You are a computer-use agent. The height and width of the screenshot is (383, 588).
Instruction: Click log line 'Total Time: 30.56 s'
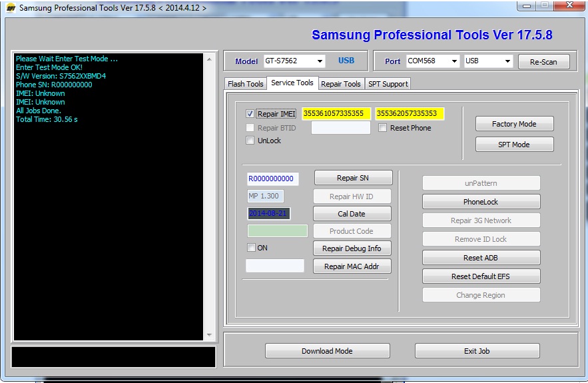click(x=47, y=120)
